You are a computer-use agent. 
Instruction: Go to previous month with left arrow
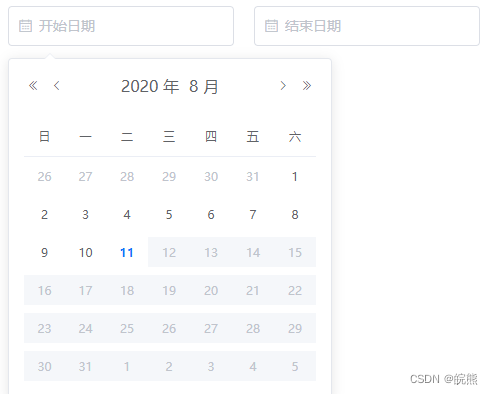57,86
